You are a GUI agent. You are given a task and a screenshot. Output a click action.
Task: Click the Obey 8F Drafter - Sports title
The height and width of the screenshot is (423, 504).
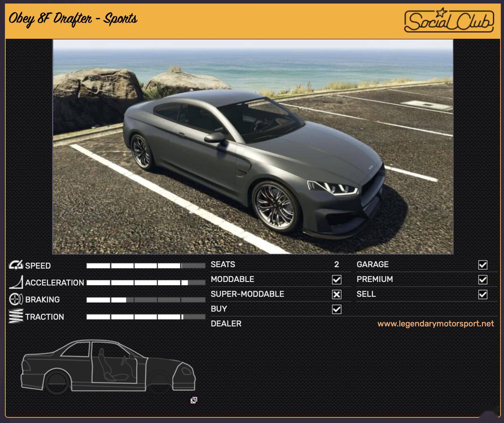pyautogui.click(x=73, y=19)
